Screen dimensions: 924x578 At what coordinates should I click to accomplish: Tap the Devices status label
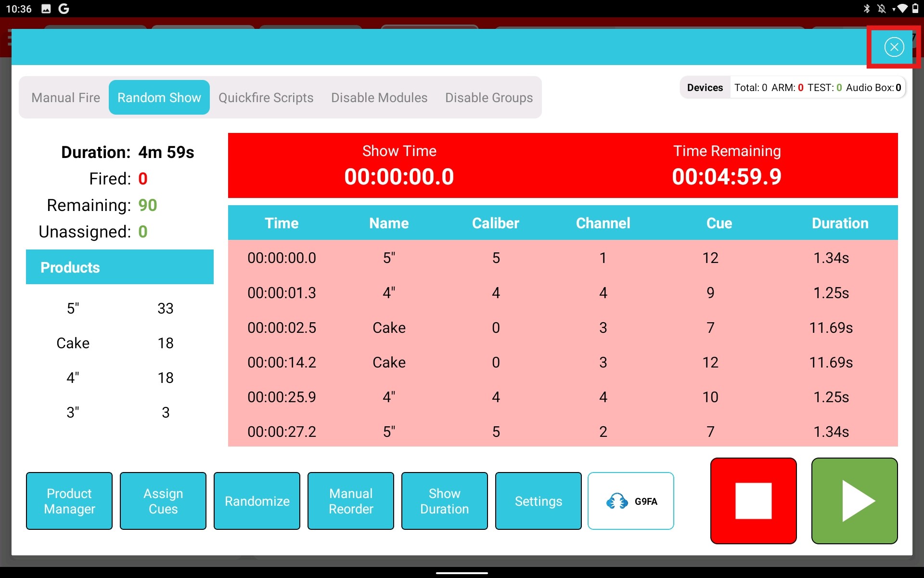point(705,88)
